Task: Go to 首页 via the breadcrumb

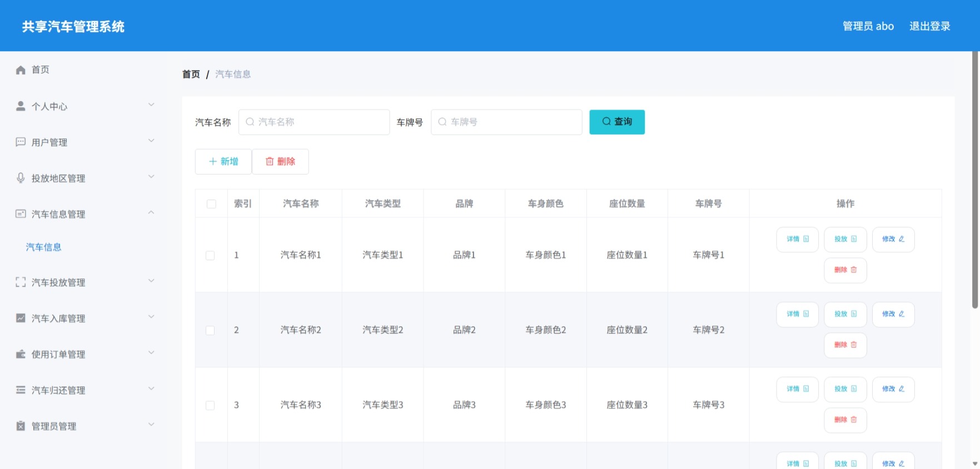Action: click(x=191, y=74)
